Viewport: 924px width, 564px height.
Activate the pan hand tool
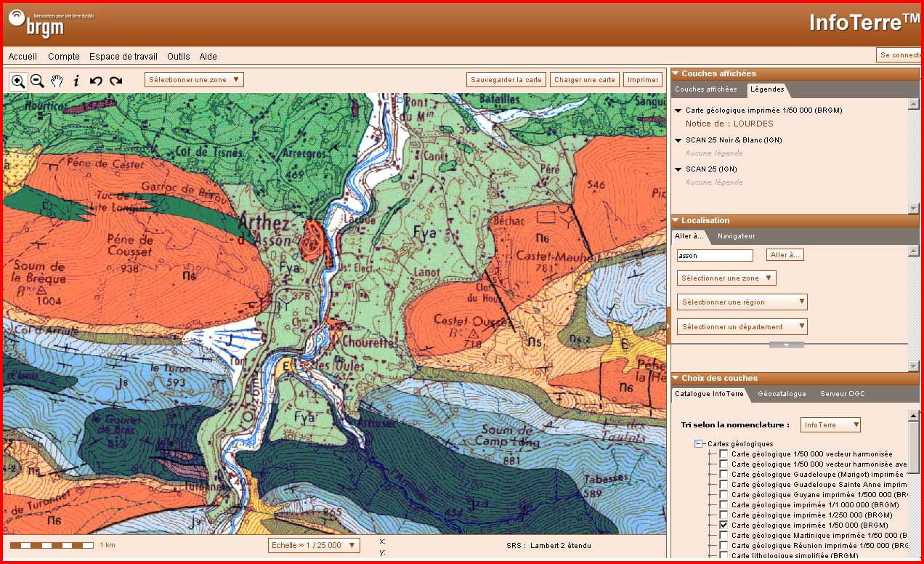coord(57,81)
